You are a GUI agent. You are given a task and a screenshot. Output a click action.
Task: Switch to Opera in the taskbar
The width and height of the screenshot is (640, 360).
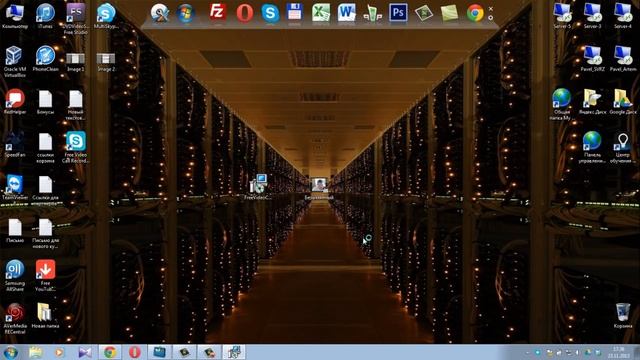(x=135, y=352)
